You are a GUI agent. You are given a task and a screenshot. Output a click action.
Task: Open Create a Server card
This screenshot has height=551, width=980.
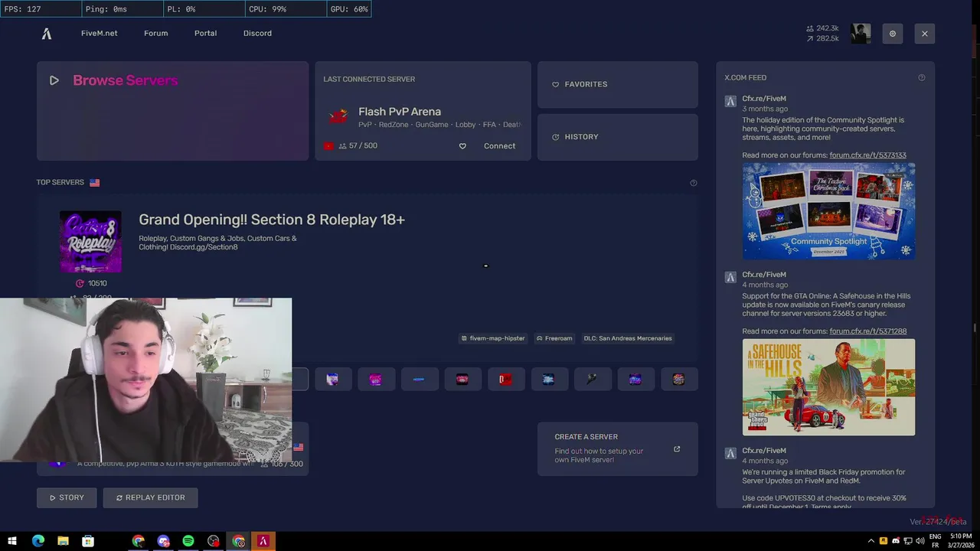618,449
